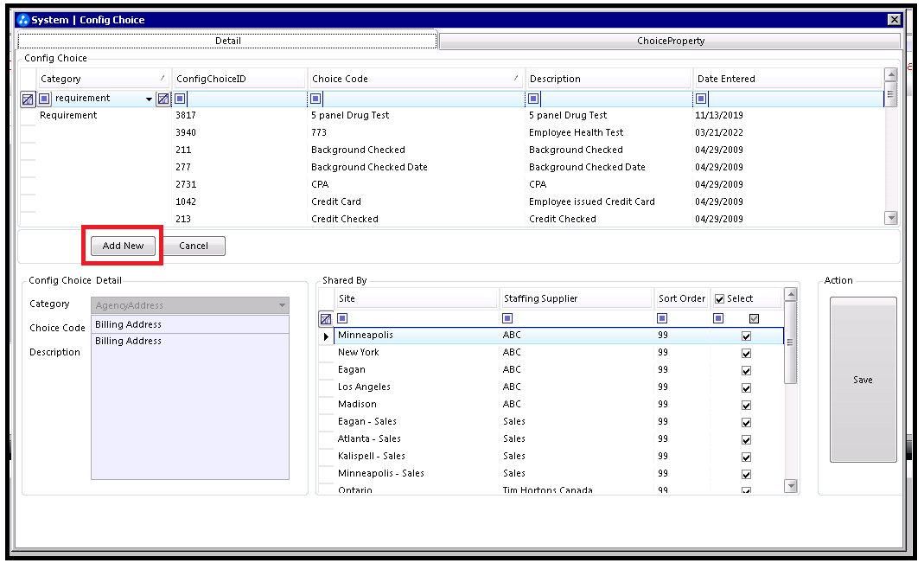
Task: Click filter operator icon for Choice Code column
Action: (315, 99)
